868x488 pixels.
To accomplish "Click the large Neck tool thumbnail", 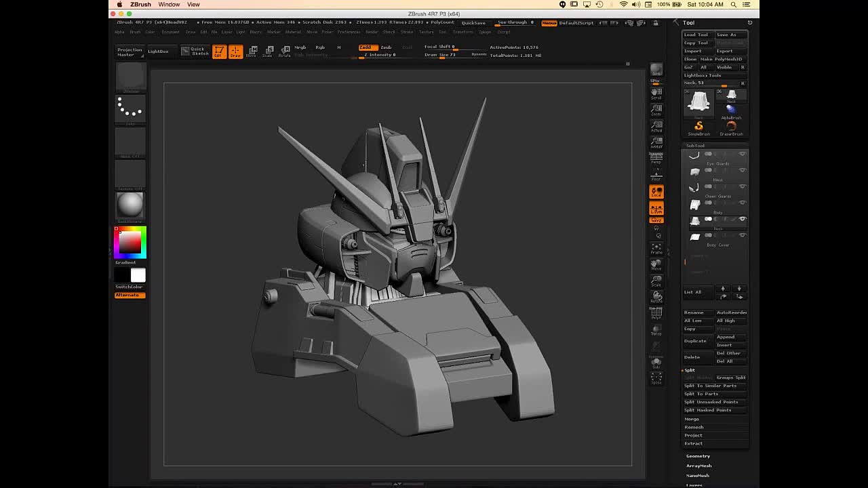I will (698, 103).
